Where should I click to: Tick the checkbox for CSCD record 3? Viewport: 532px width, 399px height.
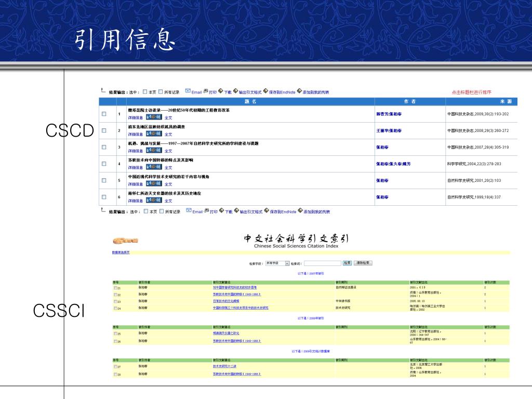[104, 147]
